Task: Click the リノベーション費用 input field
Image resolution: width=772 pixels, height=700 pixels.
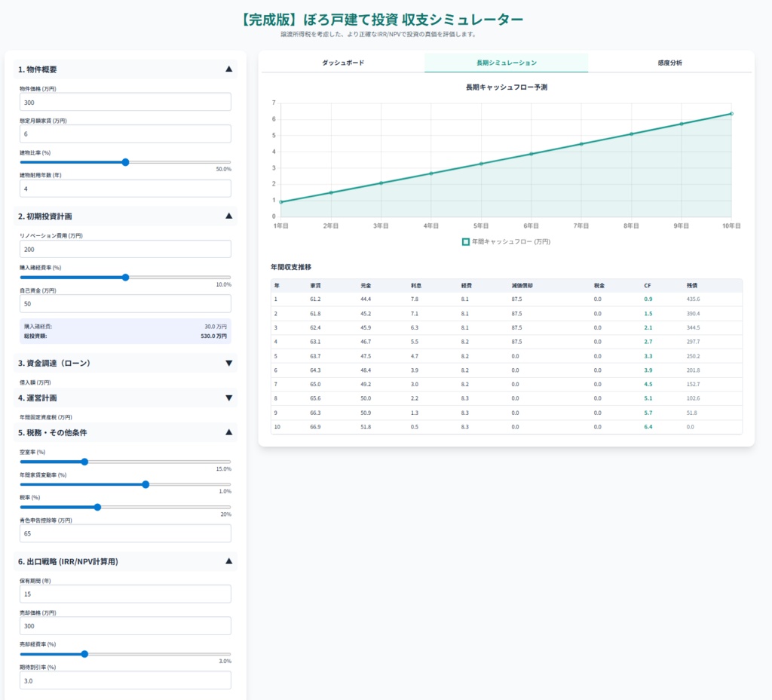Action: [126, 249]
